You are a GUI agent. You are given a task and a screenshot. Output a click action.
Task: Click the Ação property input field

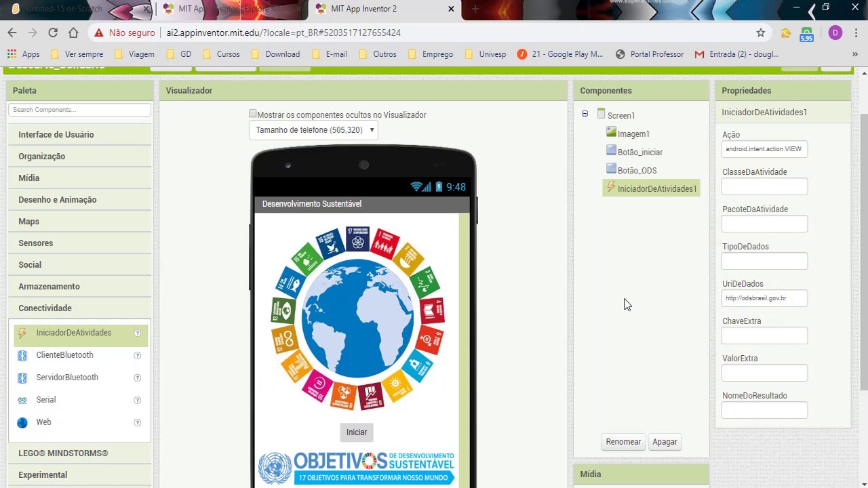pyautogui.click(x=764, y=149)
